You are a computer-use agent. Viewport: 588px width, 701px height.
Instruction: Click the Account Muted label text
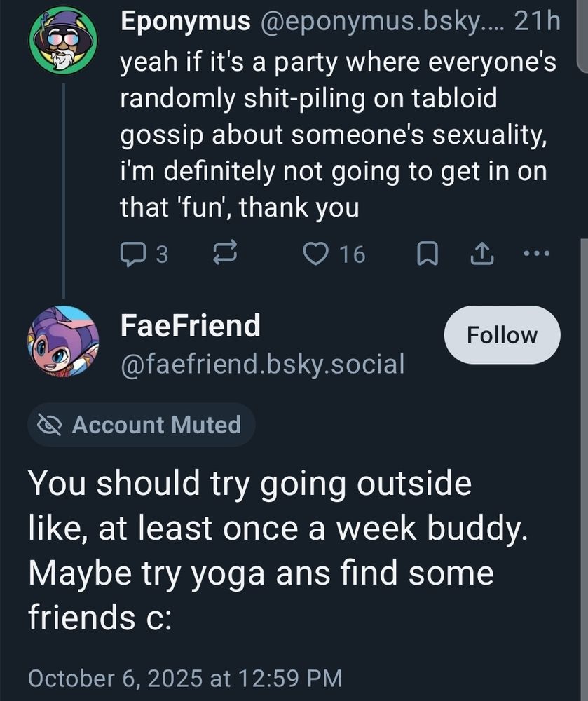click(x=156, y=425)
